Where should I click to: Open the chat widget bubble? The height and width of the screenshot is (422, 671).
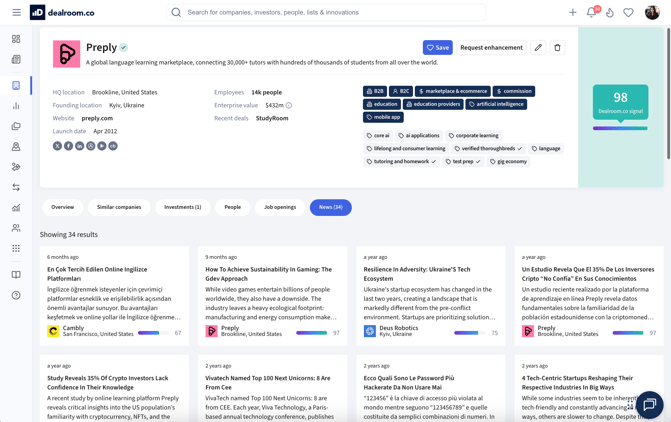point(649,404)
